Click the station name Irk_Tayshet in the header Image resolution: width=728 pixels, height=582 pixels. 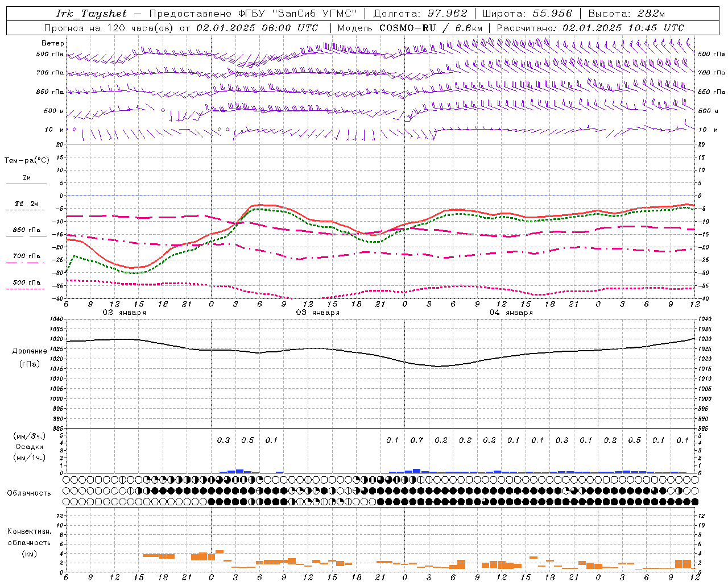[x=92, y=14]
